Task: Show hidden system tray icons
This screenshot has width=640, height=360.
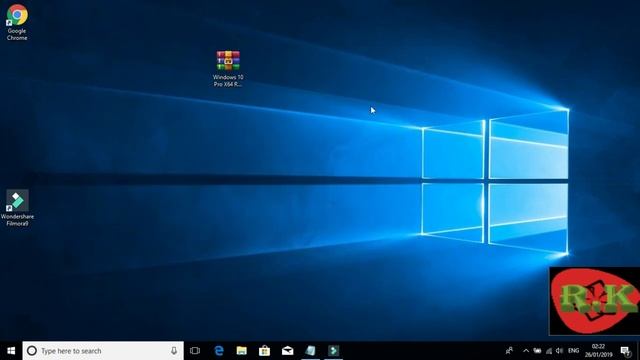Action: [526, 351]
